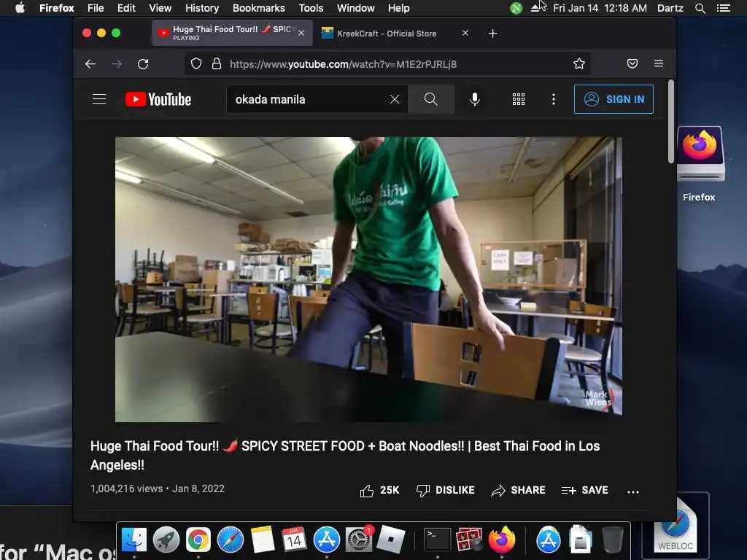The width and height of the screenshot is (747, 560).
Task: Go to the YouTube home logo
Action: pos(158,99)
